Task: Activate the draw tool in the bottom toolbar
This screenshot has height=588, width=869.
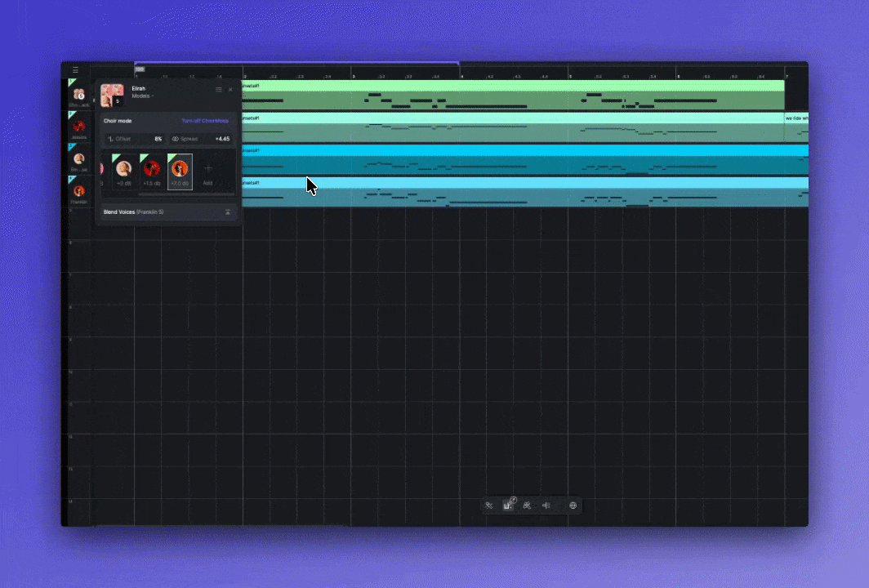Action: coord(508,505)
